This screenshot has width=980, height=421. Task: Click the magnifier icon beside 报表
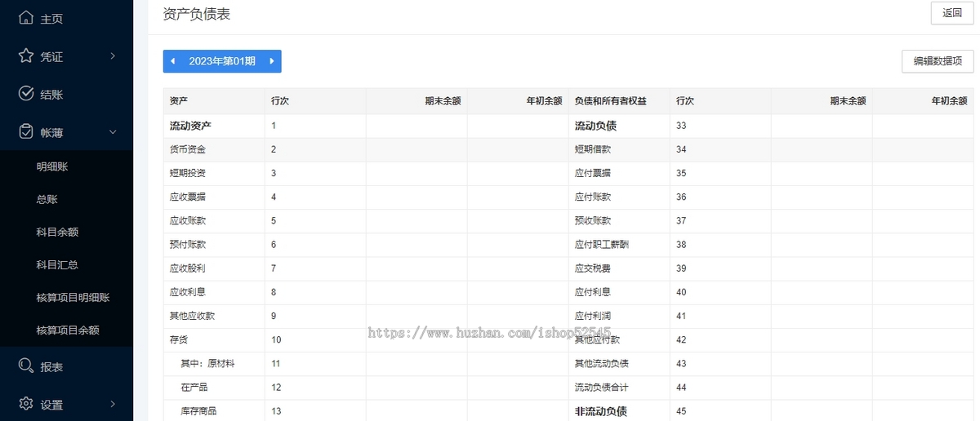[x=26, y=366]
